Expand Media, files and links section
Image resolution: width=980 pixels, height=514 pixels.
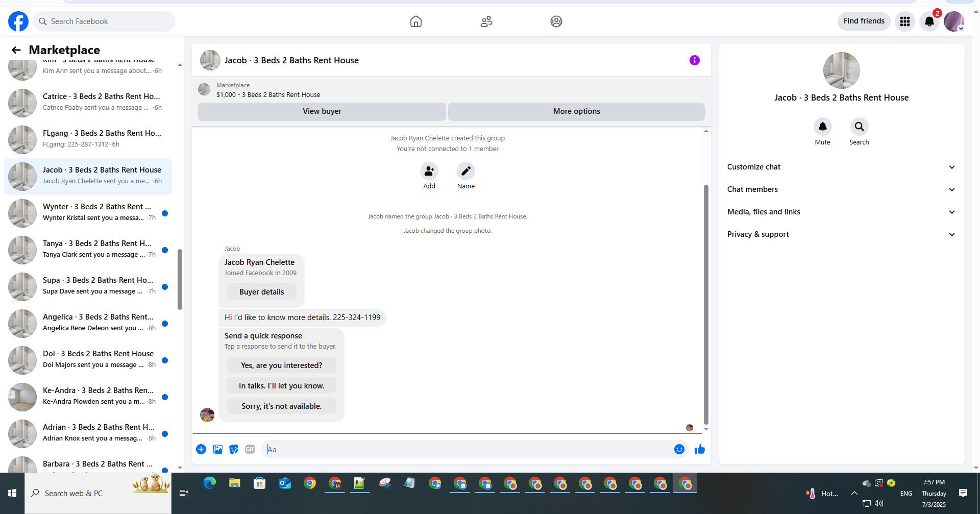tap(841, 212)
